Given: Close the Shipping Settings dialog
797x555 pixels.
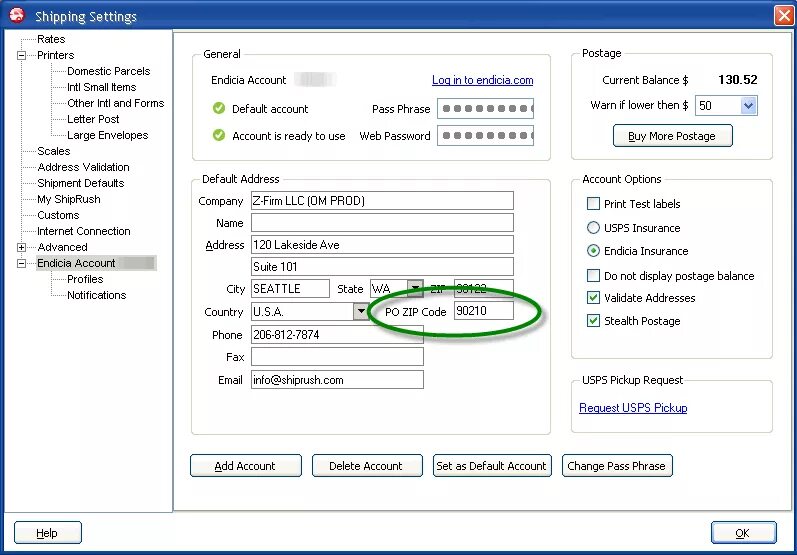Looking at the screenshot, I should (784, 16).
